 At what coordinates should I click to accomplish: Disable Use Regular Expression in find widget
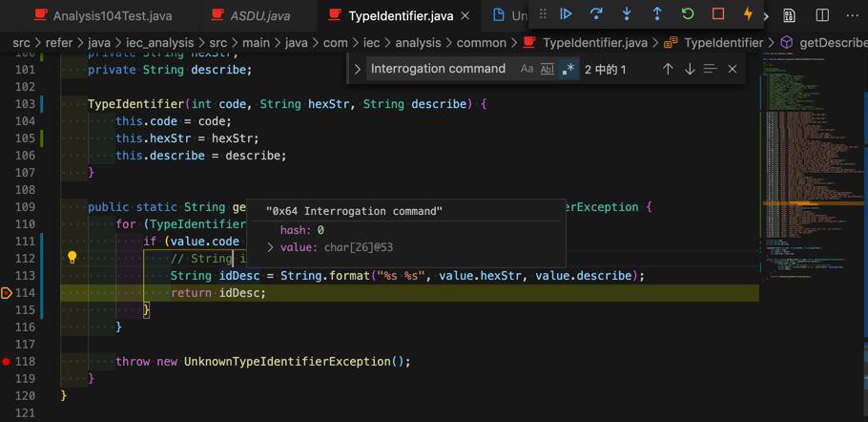pos(568,70)
